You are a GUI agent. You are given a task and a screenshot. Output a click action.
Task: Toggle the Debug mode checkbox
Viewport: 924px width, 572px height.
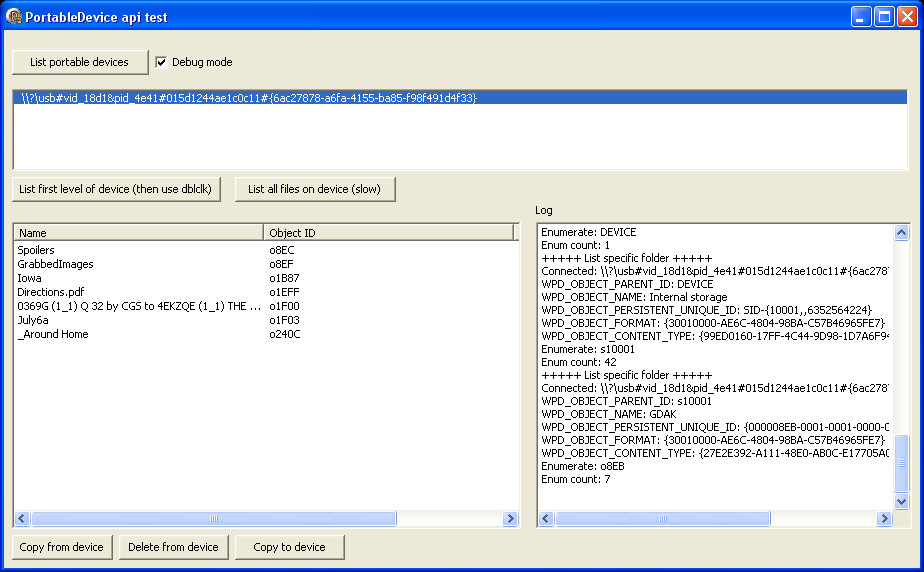point(161,62)
